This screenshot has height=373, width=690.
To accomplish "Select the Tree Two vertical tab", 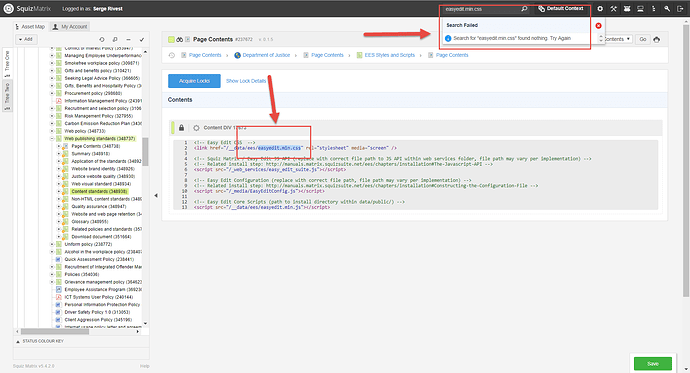I will [x=7, y=96].
